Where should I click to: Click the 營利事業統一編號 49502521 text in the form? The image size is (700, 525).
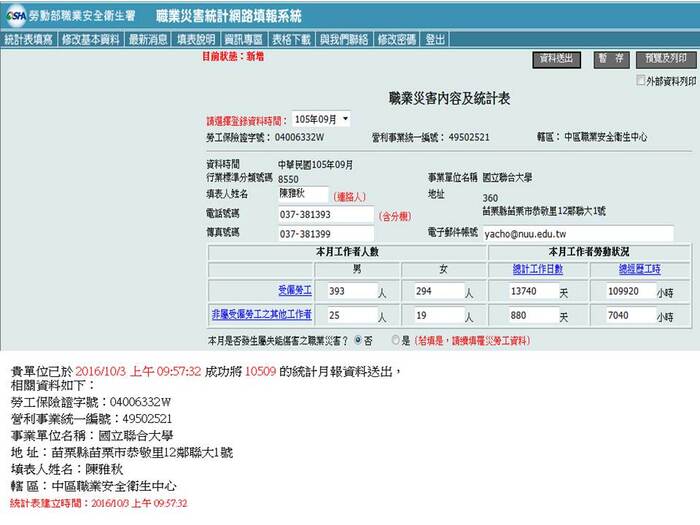tap(430, 137)
